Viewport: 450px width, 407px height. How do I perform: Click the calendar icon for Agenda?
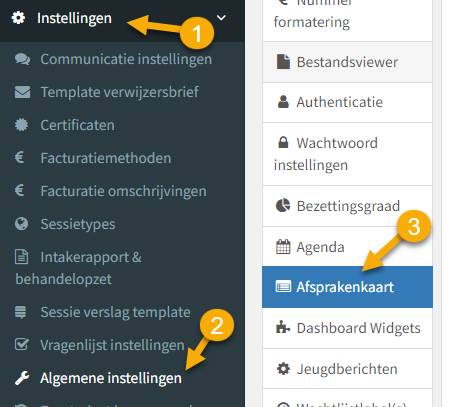283,247
